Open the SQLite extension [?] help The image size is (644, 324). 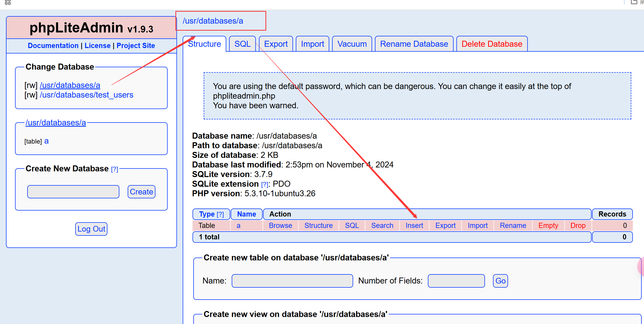[264, 185]
